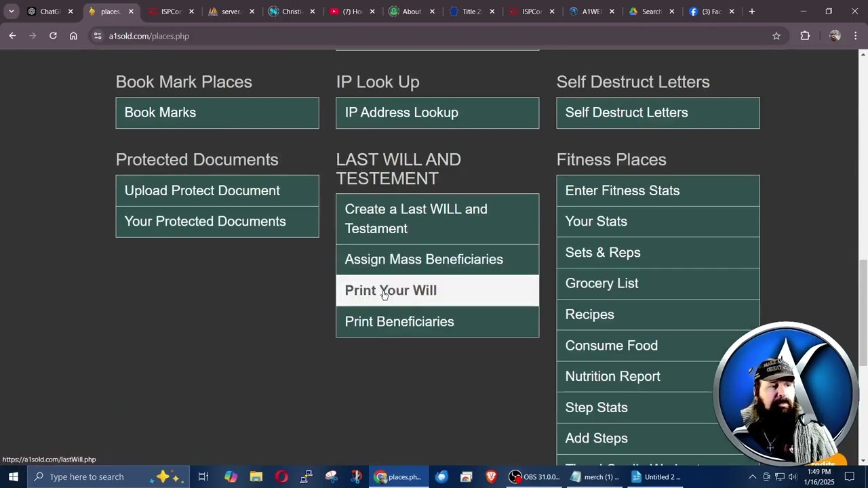Expand the tab search dropdown
This screenshot has height=488, width=868.
tap(11, 12)
